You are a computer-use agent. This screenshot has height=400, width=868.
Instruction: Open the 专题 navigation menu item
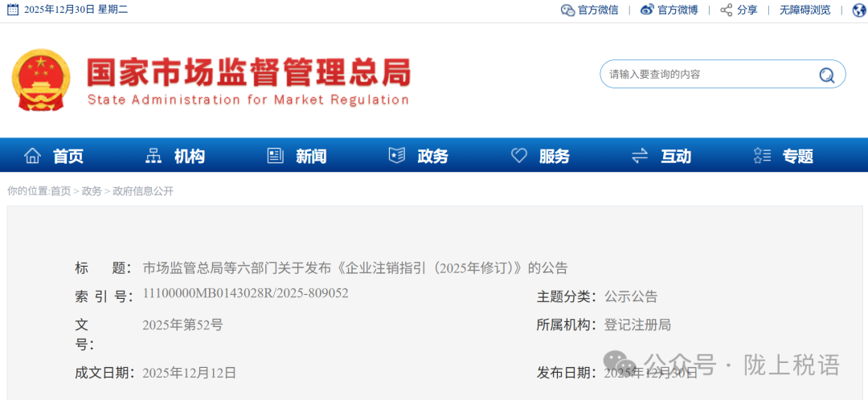(x=797, y=157)
